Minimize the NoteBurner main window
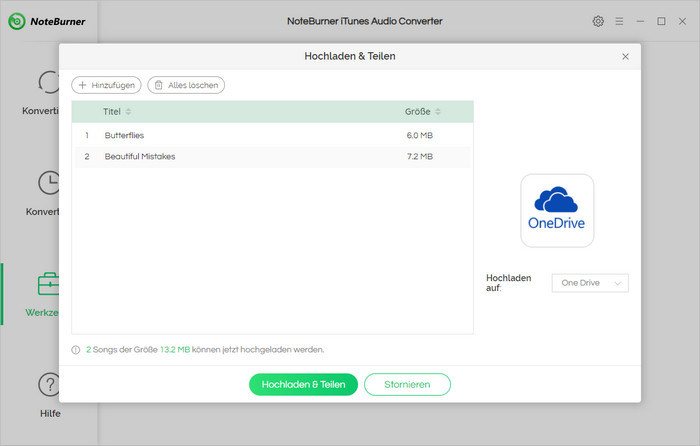Image resolution: width=700 pixels, height=446 pixels. coord(640,21)
